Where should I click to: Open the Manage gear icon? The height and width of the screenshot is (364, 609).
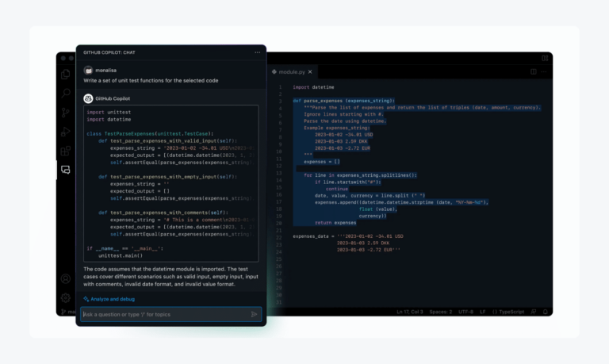point(66,297)
